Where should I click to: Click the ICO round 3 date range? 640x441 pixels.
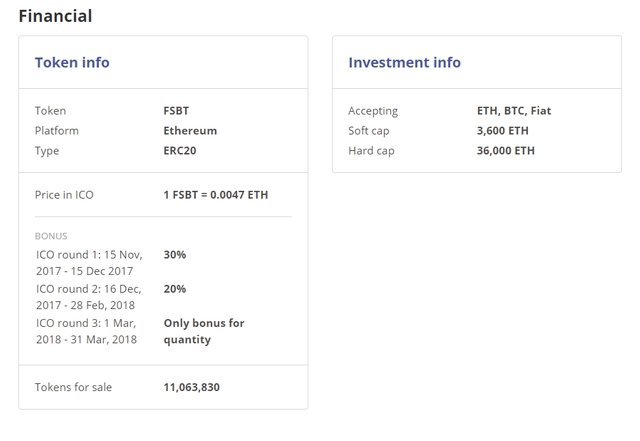pos(86,332)
